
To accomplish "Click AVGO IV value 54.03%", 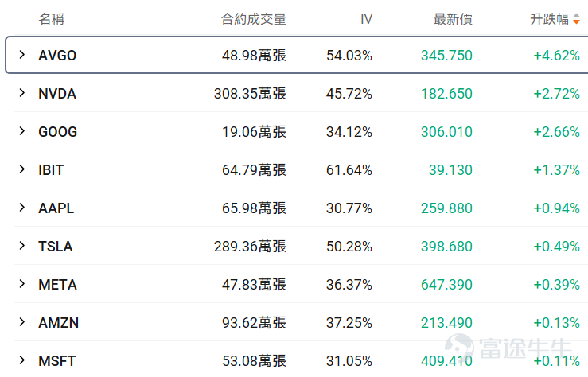I will [349, 56].
